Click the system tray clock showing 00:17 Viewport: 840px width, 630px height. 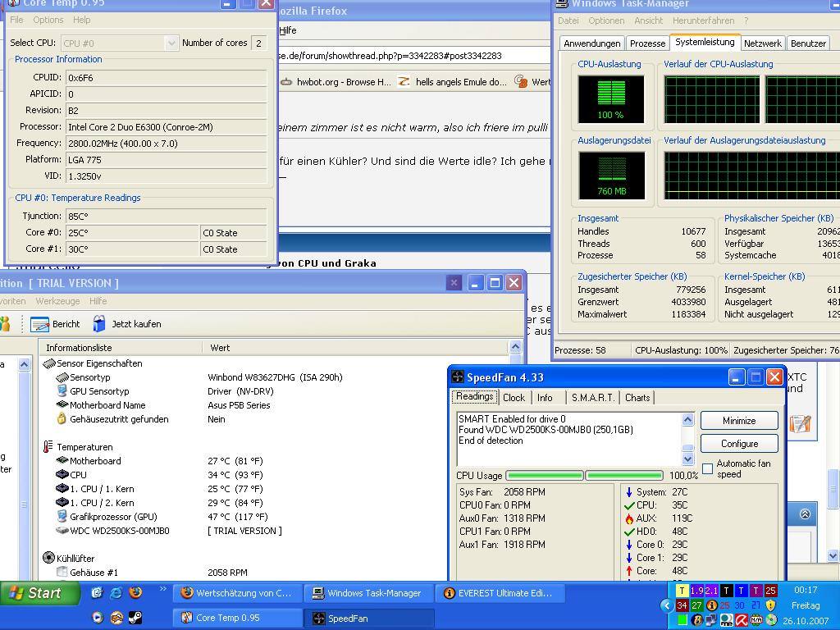tap(806, 590)
